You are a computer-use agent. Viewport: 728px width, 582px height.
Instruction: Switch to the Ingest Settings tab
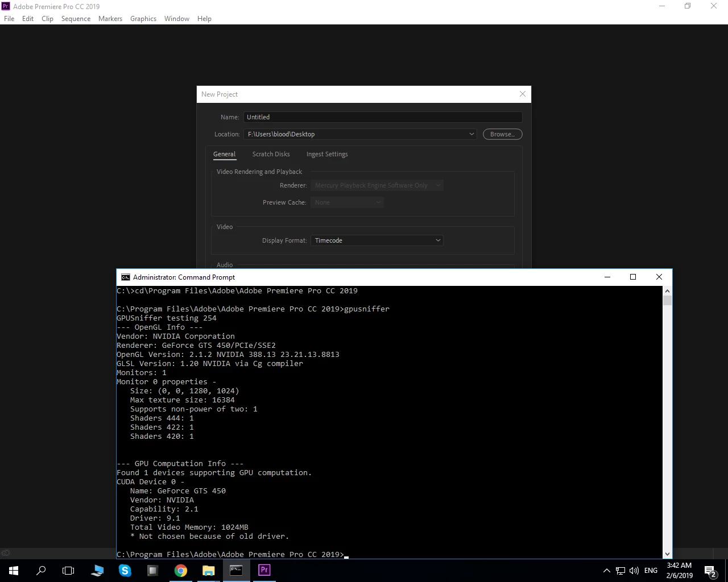(x=327, y=154)
